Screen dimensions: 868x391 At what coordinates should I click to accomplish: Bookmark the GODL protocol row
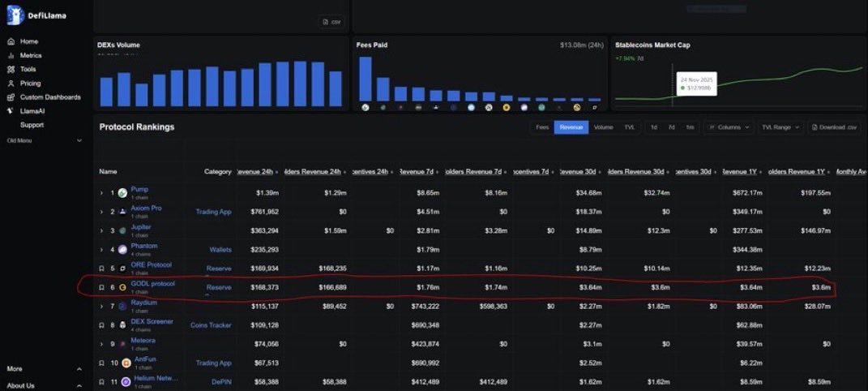point(101,287)
